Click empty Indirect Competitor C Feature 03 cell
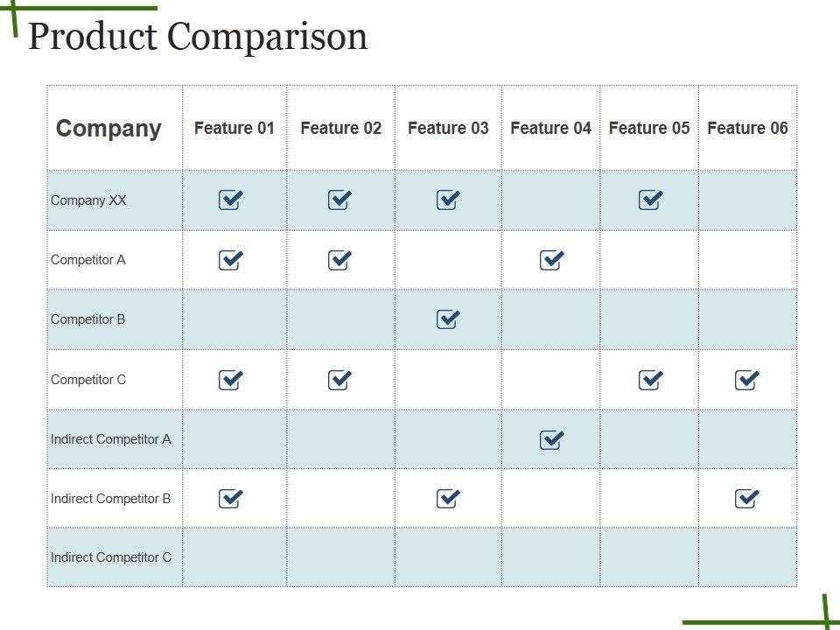 447,557
